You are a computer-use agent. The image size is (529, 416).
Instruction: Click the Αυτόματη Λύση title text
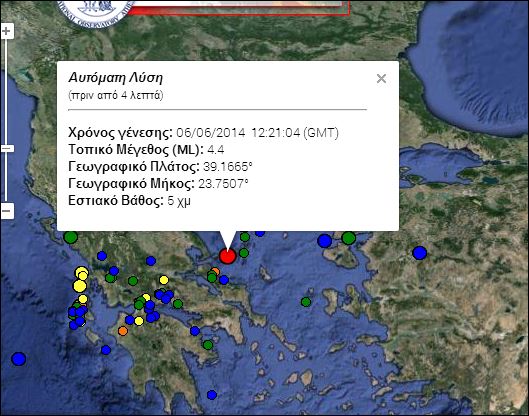tap(115, 78)
